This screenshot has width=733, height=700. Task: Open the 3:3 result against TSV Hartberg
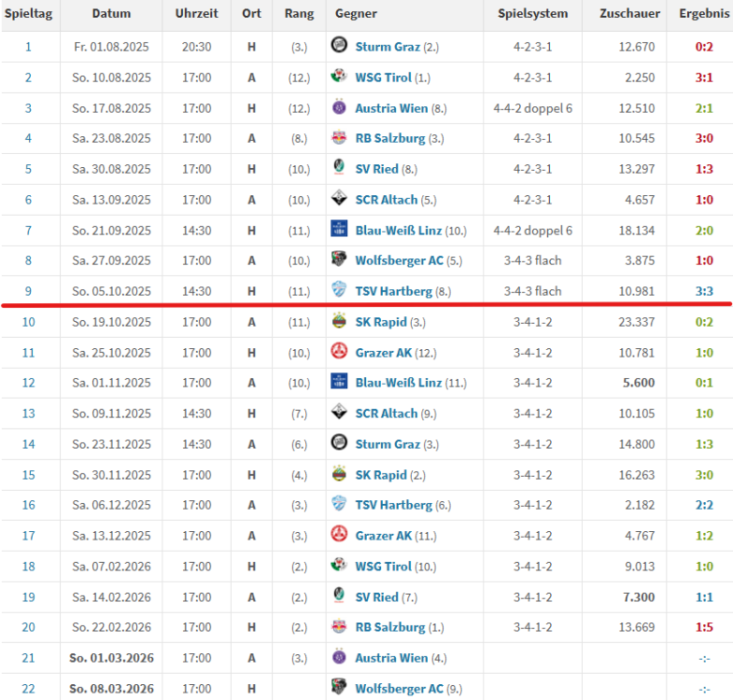[705, 291]
